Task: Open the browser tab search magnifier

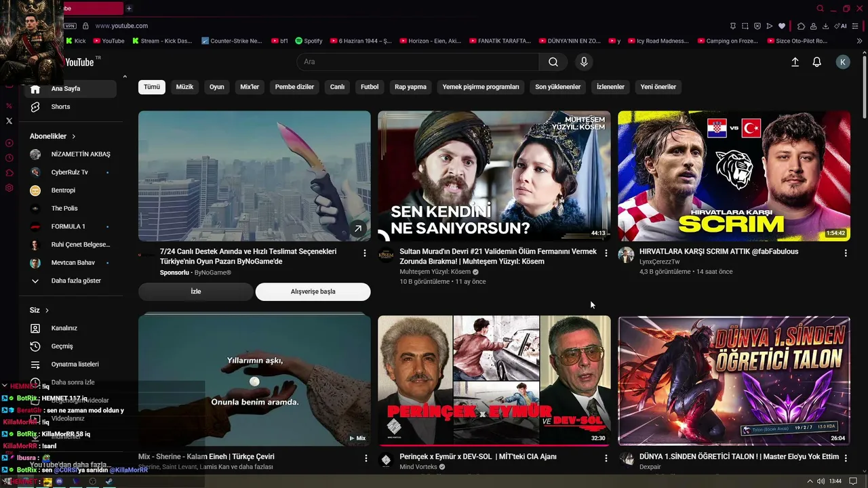Action: pyautogui.click(x=820, y=8)
